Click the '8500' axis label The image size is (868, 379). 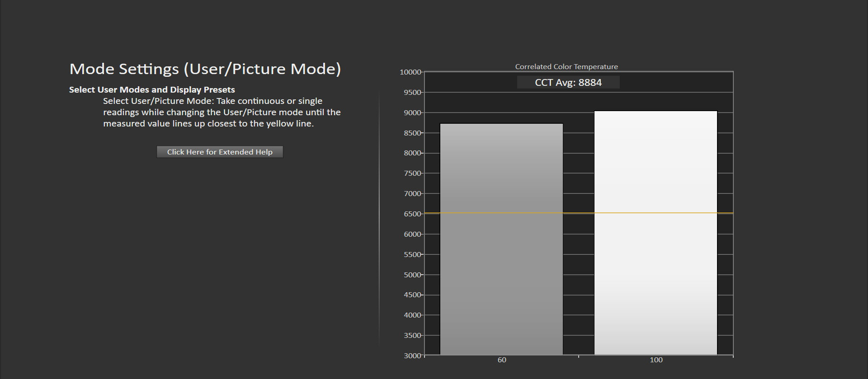[x=413, y=133]
